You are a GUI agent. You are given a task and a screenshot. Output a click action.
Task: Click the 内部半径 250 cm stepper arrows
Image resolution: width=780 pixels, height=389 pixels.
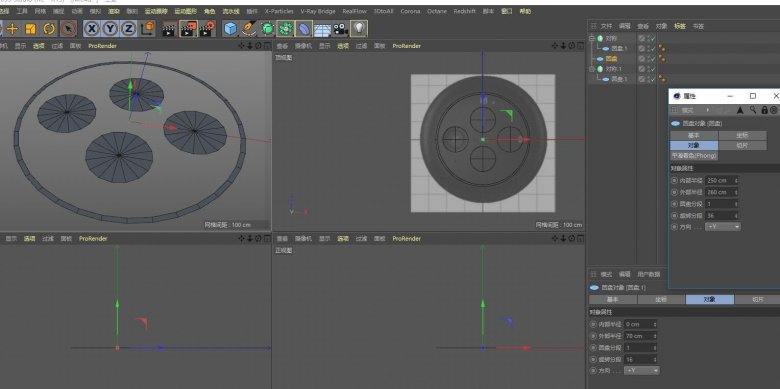736,180
